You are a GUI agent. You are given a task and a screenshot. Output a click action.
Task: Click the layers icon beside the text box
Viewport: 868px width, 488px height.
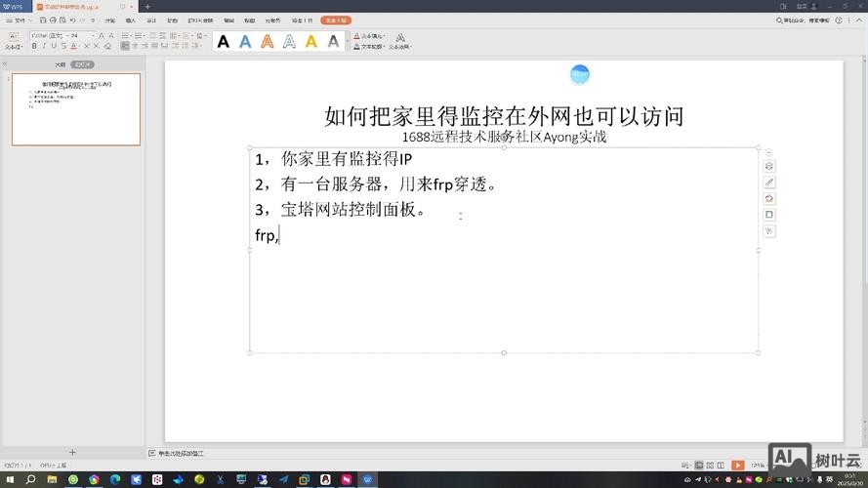(x=769, y=166)
